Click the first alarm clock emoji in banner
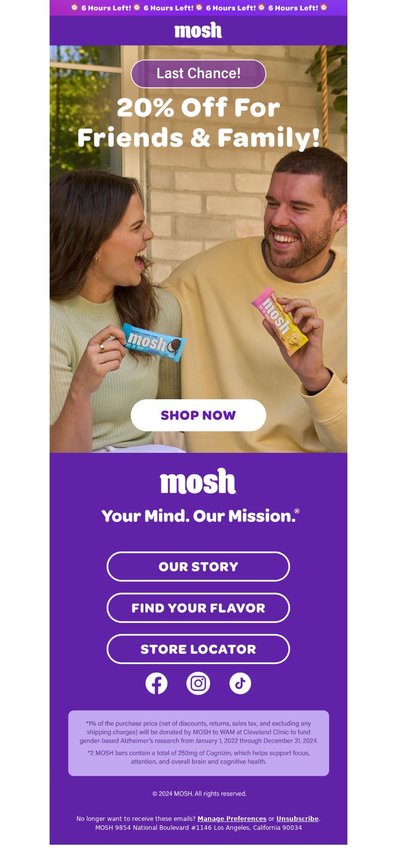 (74, 7)
